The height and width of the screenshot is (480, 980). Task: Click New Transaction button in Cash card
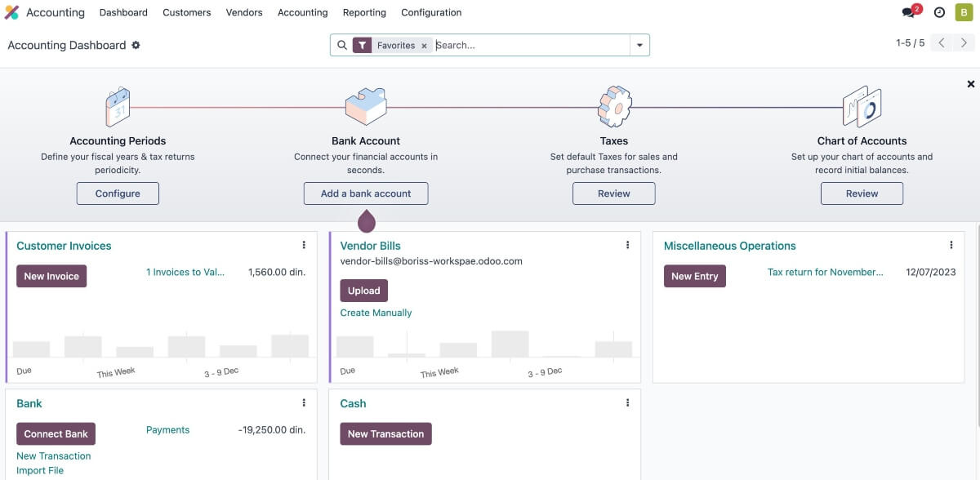(x=385, y=433)
